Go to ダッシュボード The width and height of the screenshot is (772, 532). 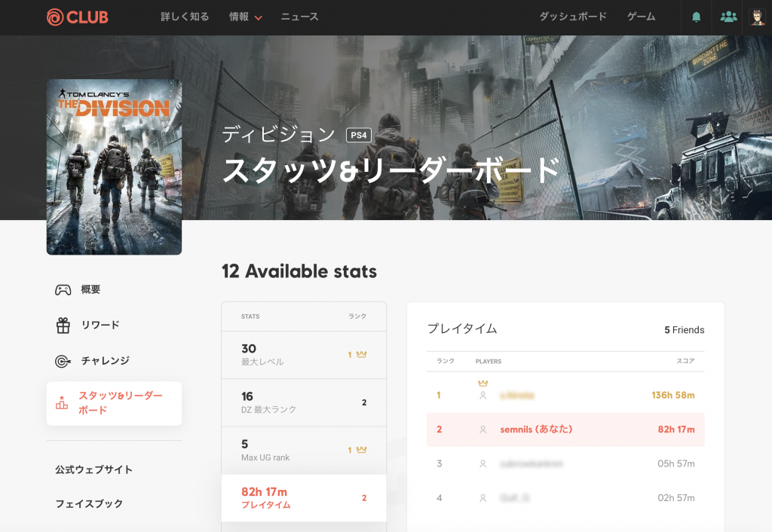click(573, 17)
